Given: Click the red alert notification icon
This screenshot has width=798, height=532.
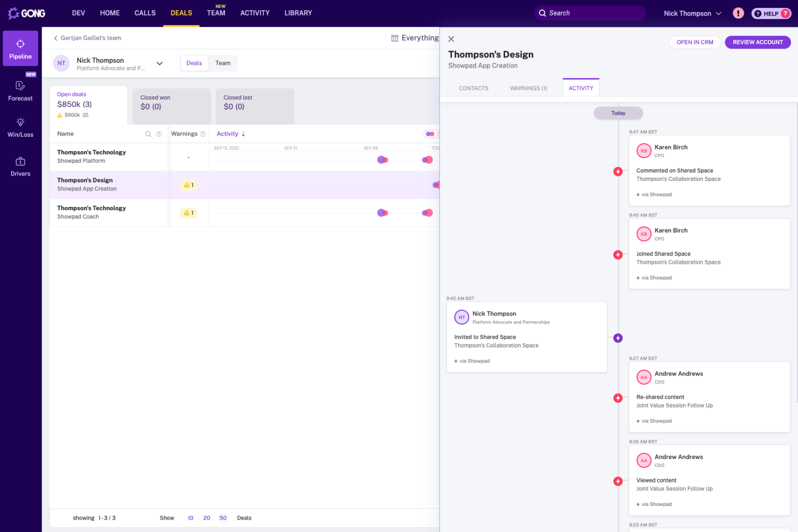Looking at the screenshot, I should 738,13.
